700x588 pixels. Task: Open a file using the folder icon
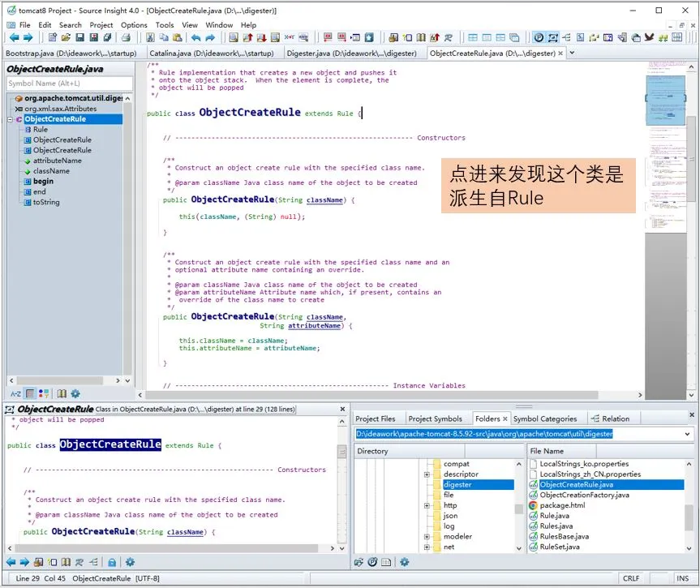click(x=66, y=38)
